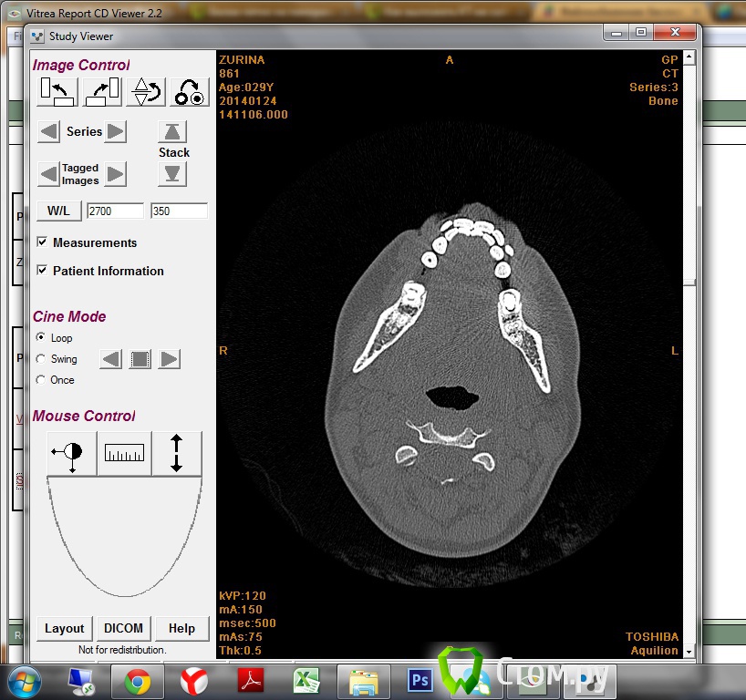This screenshot has height=700, width=746.
Task: Select the Swing cine mode option
Action: tap(40, 359)
